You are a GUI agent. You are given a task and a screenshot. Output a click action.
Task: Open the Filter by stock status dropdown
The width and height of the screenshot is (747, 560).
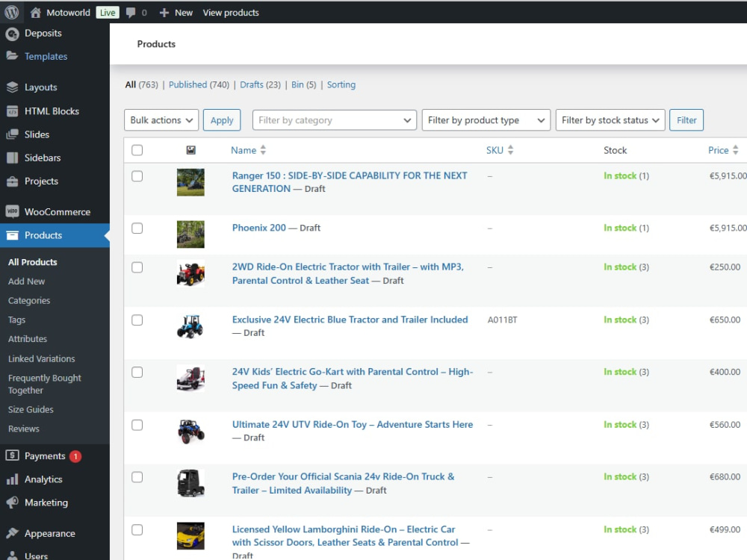point(610,120)
